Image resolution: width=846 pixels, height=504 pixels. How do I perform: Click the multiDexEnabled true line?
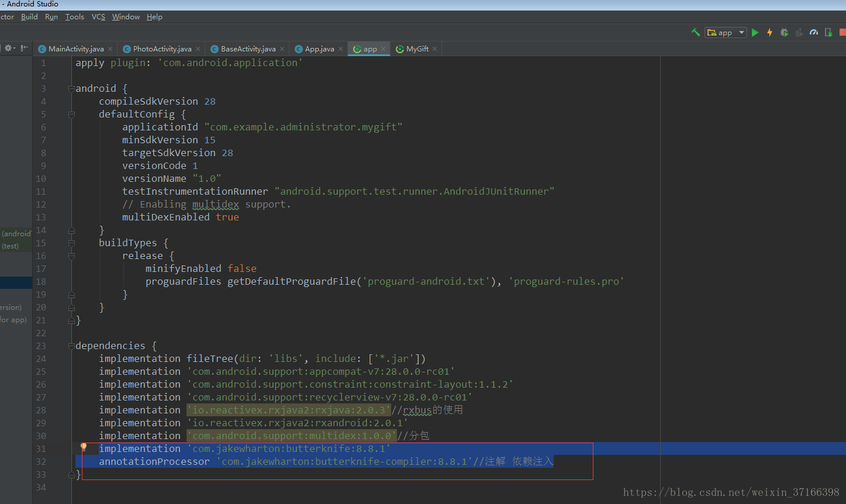[x=181, y=217]
